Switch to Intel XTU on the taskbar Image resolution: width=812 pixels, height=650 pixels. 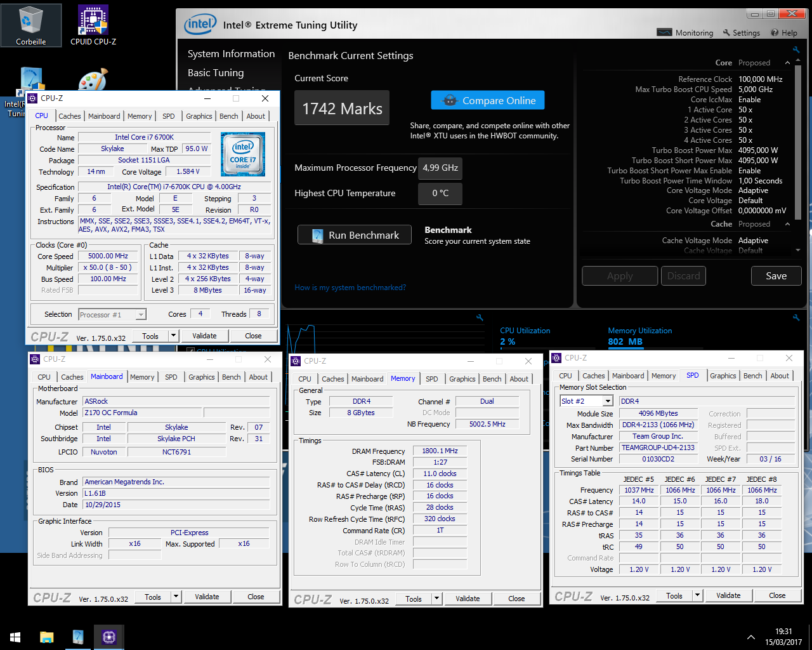77,637
